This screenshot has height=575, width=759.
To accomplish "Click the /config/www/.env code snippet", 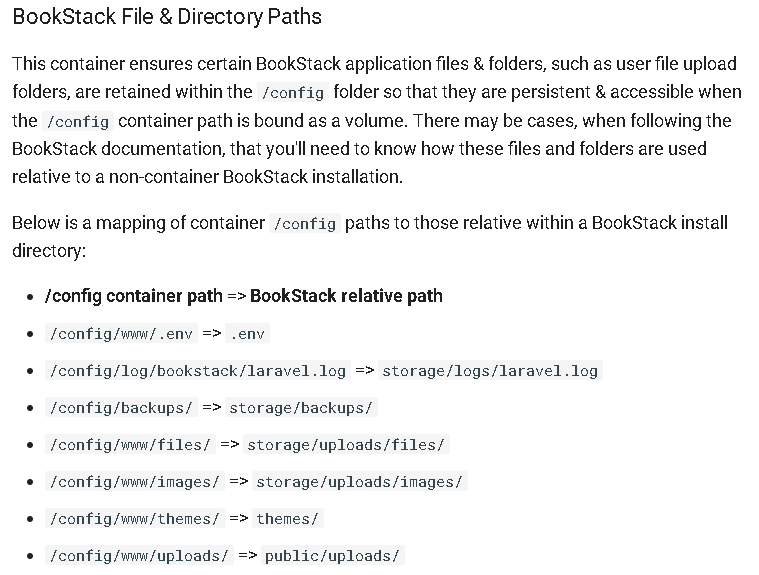I will pyautogui.click(x=121, y=333).
